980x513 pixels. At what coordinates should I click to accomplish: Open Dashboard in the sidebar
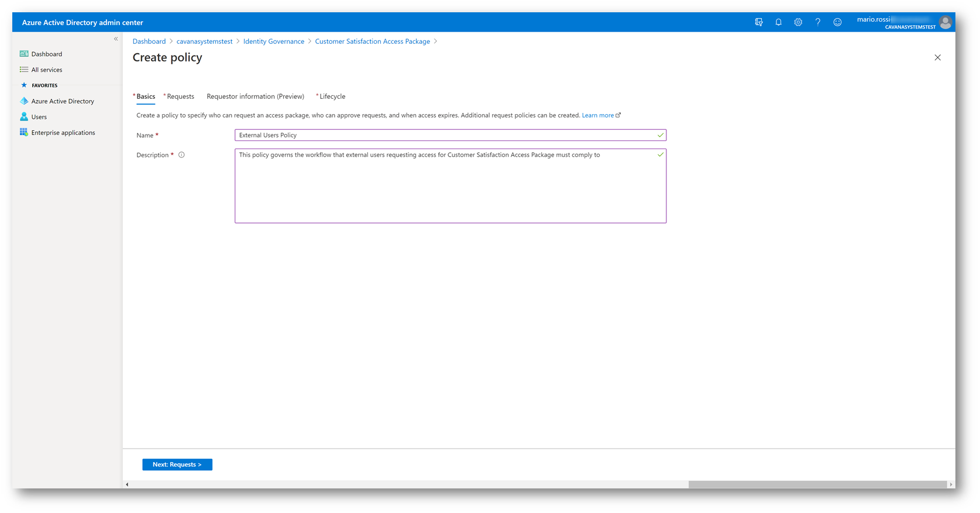point(47,54)
